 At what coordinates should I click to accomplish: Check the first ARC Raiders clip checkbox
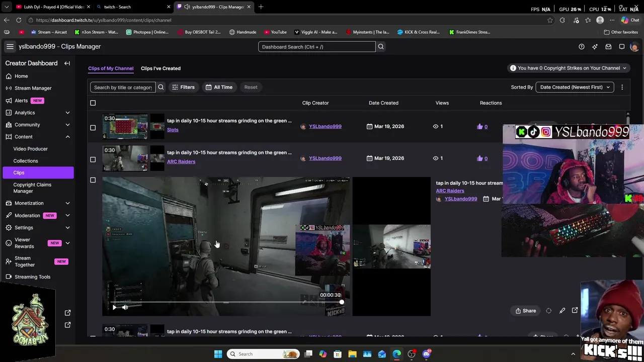(x=93, y=159)
